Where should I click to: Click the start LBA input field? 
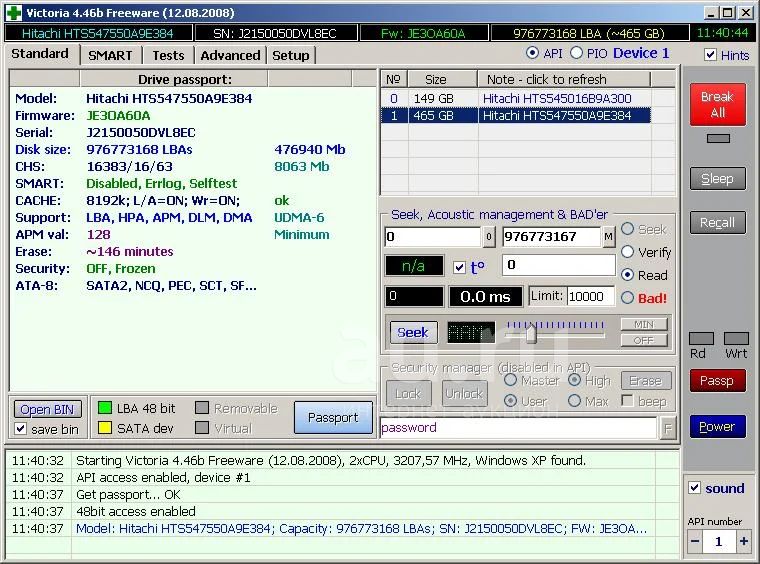[x=433, y=237]
